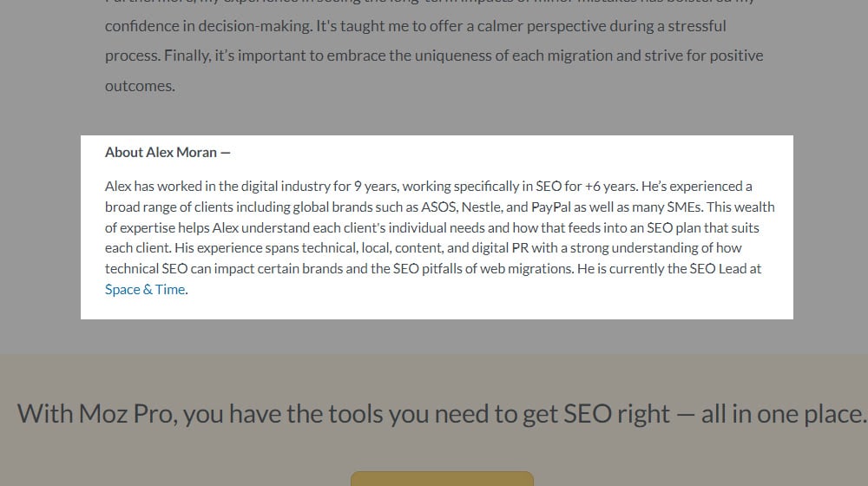Click the word 'PayPal' in the bio
The width and height of the screenshot is (868, 486).
point(550,207)
